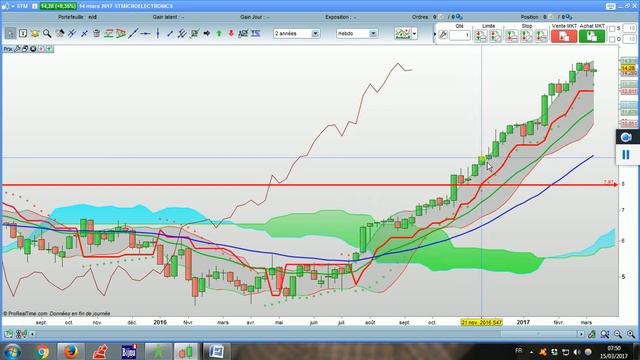The width and height of the screenshot is (640, 360).
Task: Click the Position details magnifier icon
Action: 569,17
